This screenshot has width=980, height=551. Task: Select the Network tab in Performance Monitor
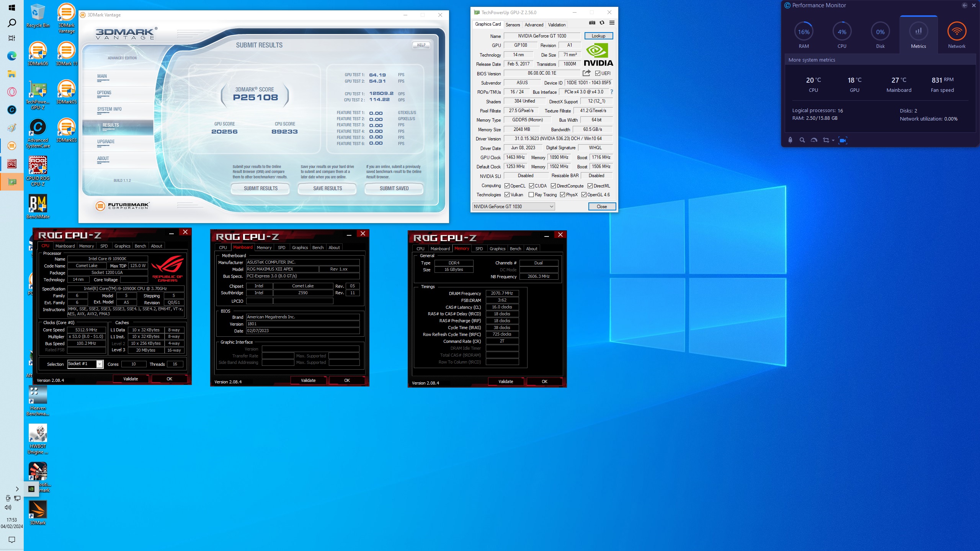[x=956, y=36]
